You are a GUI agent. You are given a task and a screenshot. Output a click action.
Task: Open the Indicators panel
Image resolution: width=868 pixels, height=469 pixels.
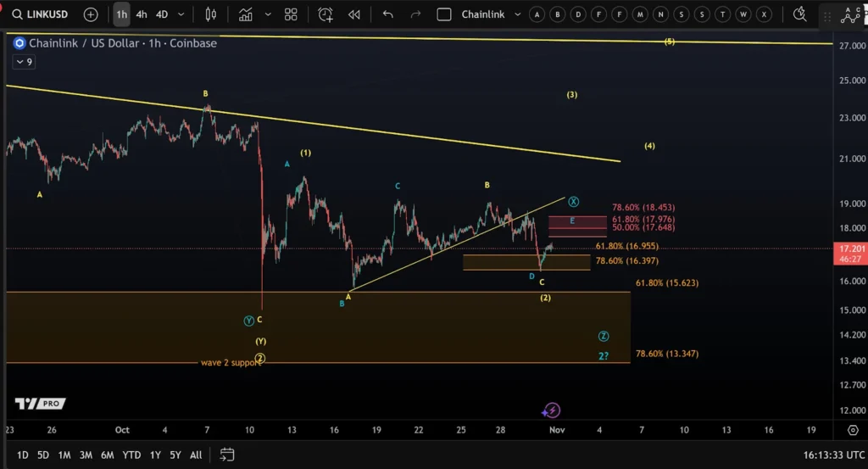coord(245,14)
